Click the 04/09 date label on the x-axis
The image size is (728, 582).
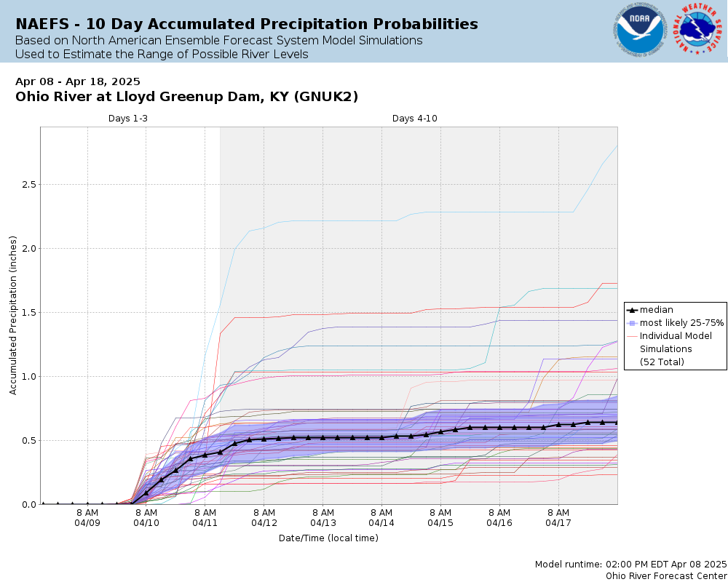(87, 523)
